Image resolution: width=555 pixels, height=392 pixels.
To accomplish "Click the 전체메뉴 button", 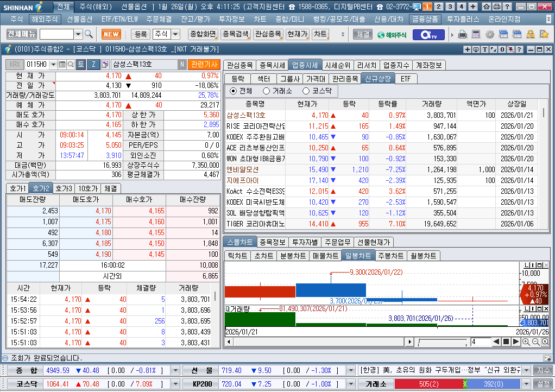I will [x=22, y=34].
